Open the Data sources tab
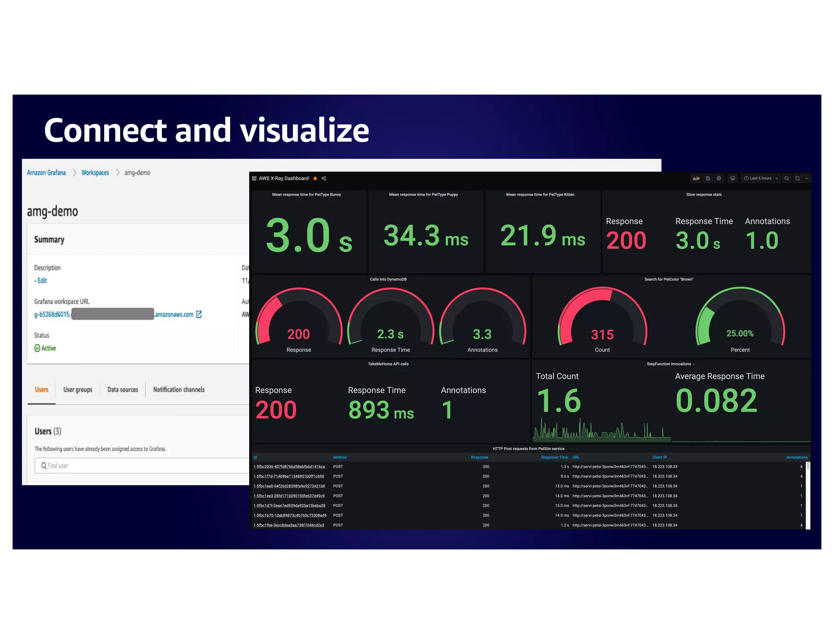 [x=123, y=390]
